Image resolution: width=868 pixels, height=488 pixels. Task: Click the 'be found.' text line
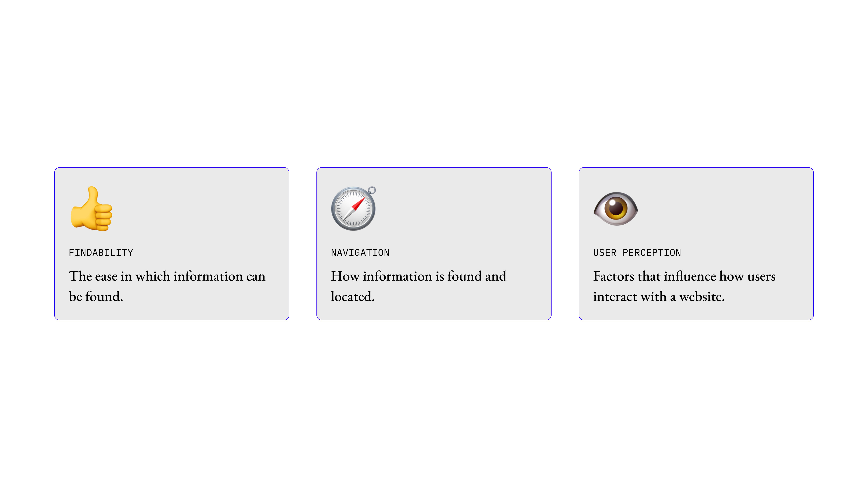pyautogui.click(x=96, y=296)
